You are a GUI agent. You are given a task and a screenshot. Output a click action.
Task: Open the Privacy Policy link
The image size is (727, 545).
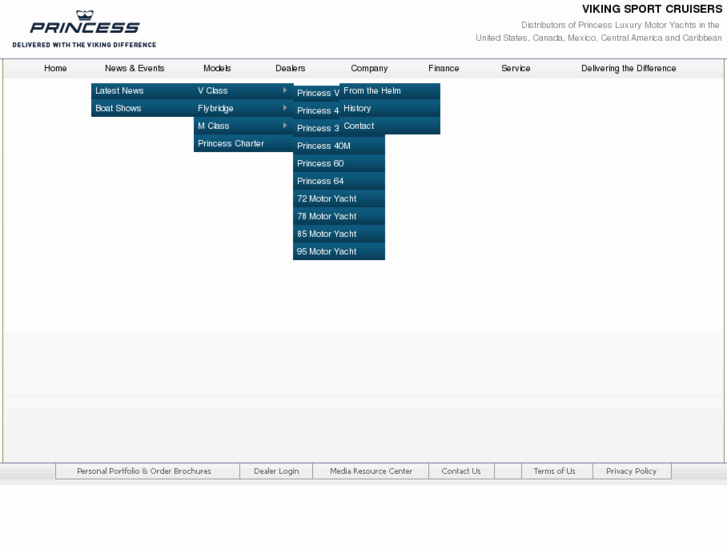pyautogui.click(x=632, y=471)
